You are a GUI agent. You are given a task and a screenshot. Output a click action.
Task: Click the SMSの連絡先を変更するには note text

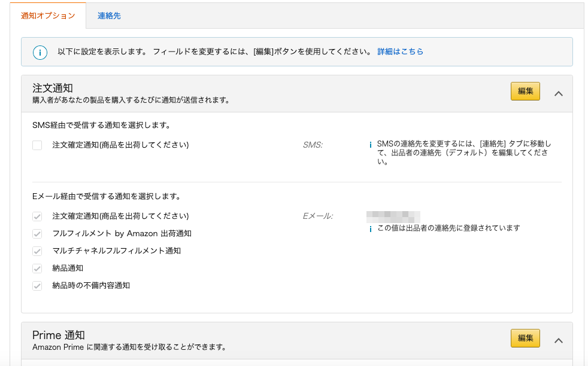pyautogui.click(x=464, y=152)
